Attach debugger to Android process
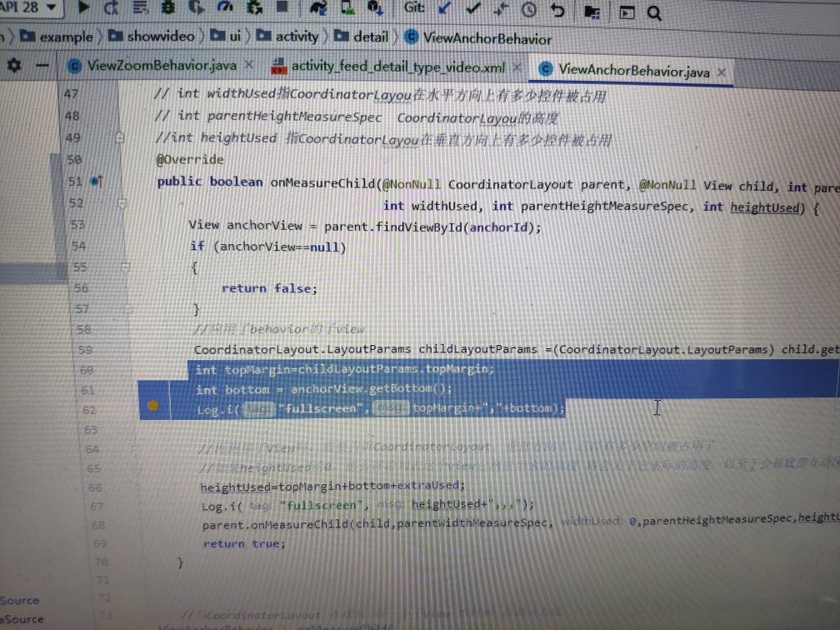Image resolution: width=840 pixels, height=630 pixels. coord(254,8)
